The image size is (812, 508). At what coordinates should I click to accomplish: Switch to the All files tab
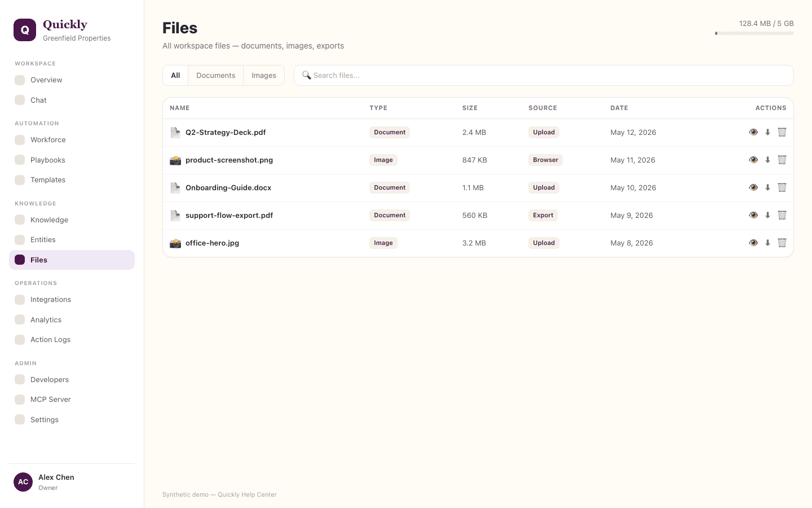click(x=175, y=75)
